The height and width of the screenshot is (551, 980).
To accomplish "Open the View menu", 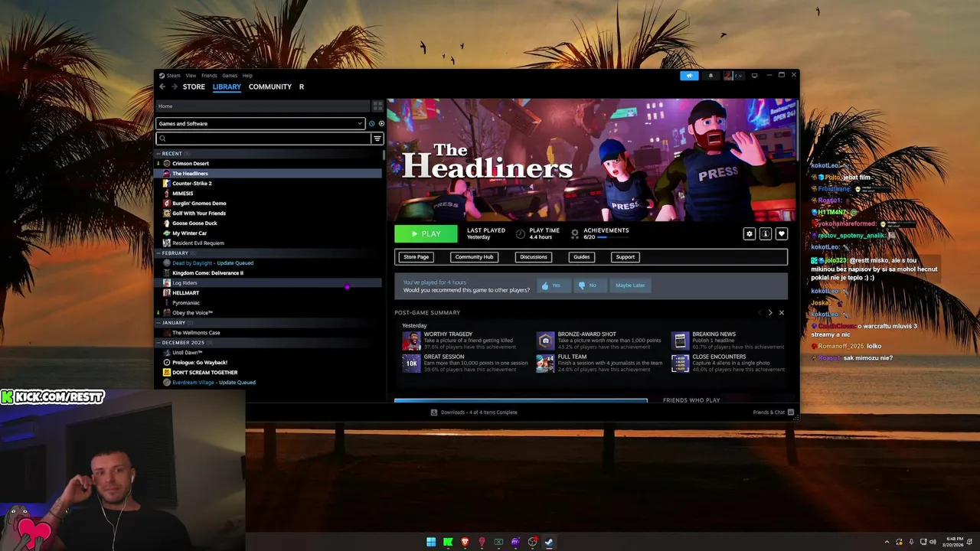I will pyautogui.click(x=191, y=76).
